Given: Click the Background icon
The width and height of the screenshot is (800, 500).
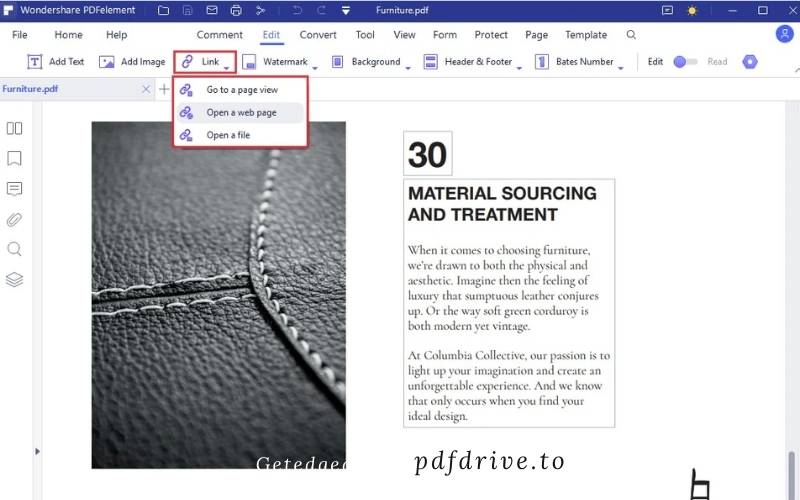Looking at the screenshot, I should 337,62.
